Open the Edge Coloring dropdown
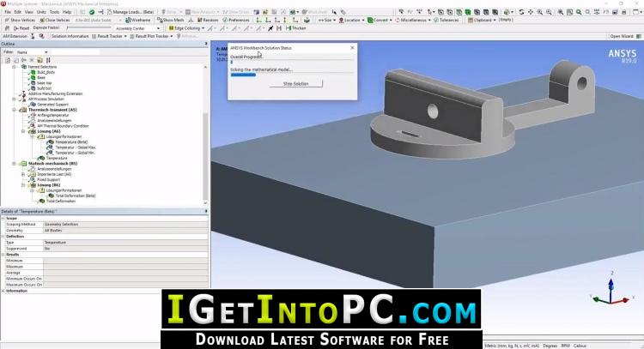Viewport: 644px width, 349px height. (186, 28)
